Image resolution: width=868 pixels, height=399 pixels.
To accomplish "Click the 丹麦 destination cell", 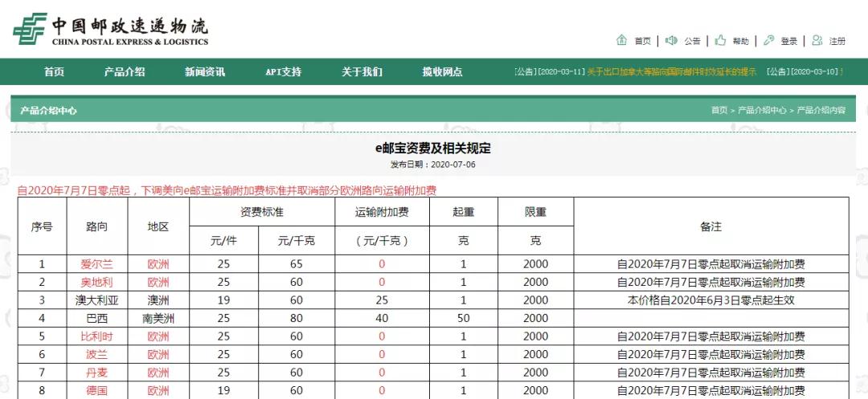I will (97, 373).
